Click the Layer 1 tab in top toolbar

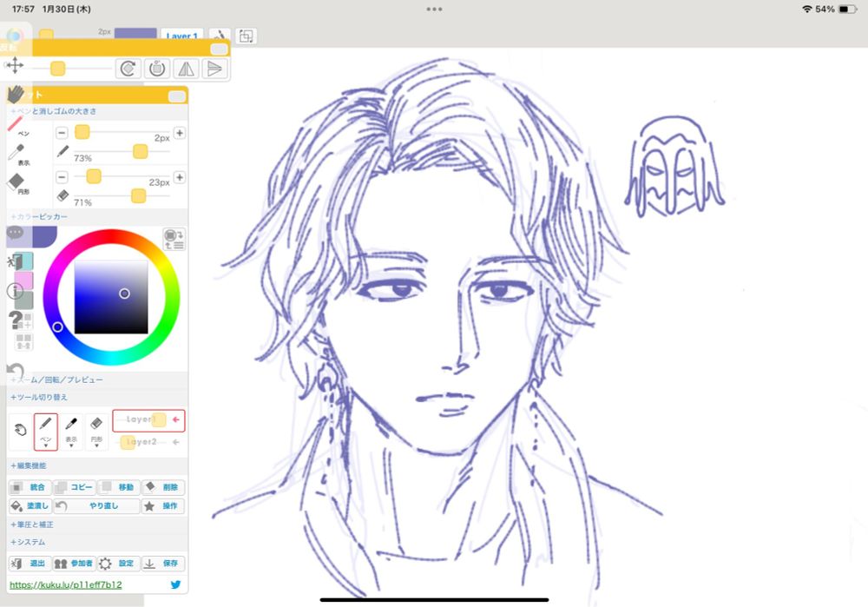[x=182, y=36]
